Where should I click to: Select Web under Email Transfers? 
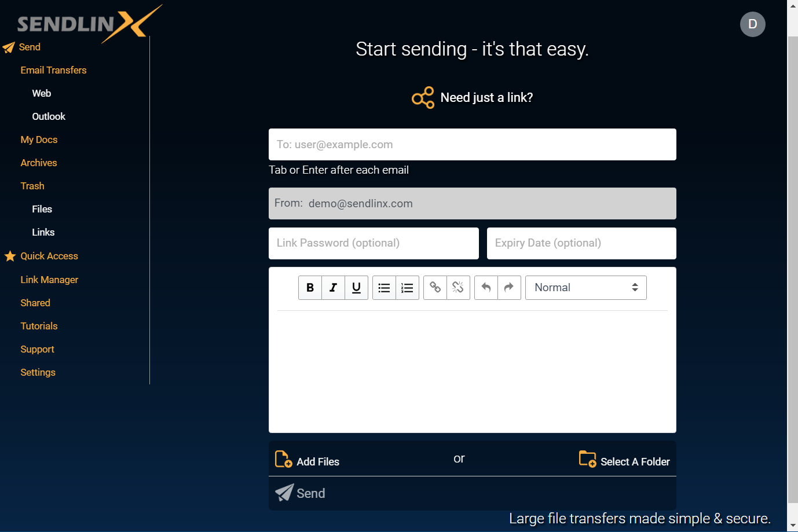coord(42,94)
